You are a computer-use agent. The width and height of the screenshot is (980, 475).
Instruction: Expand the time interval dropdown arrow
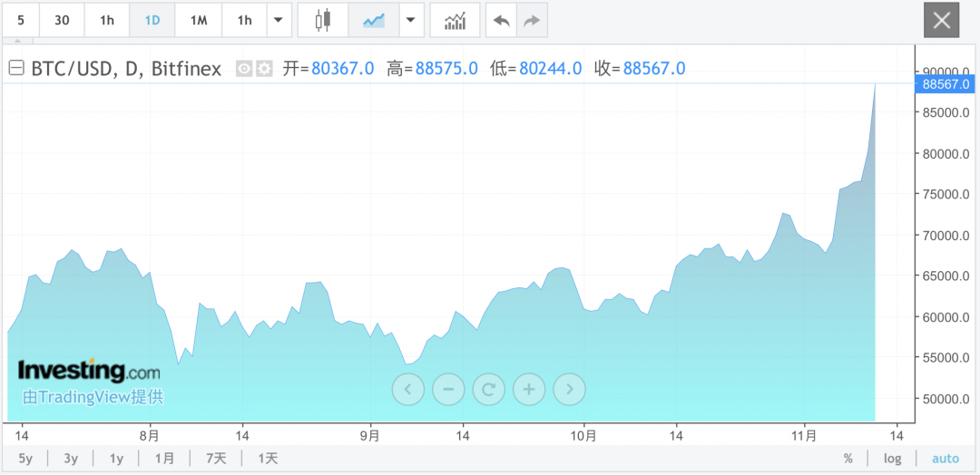click(278, 20)
